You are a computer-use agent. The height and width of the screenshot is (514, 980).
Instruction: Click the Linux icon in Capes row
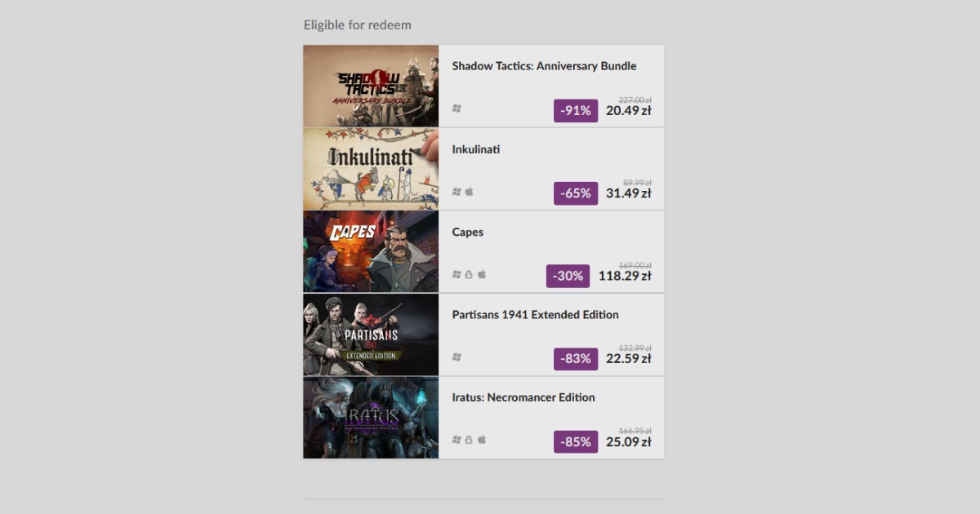(469, 274)
